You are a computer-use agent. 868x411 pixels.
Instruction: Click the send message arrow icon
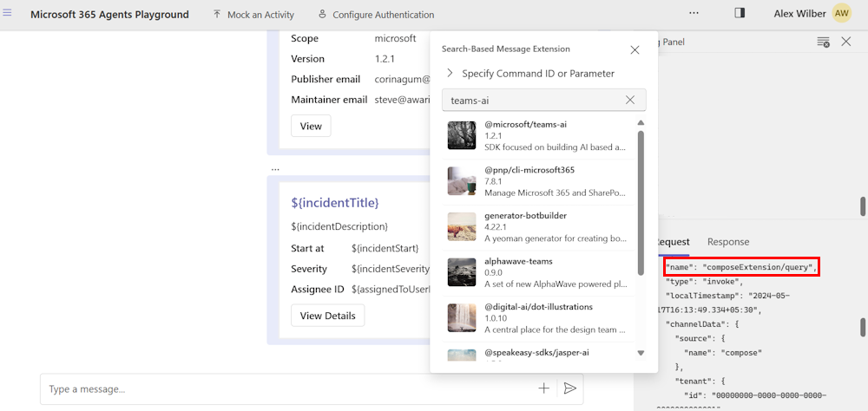569,388
